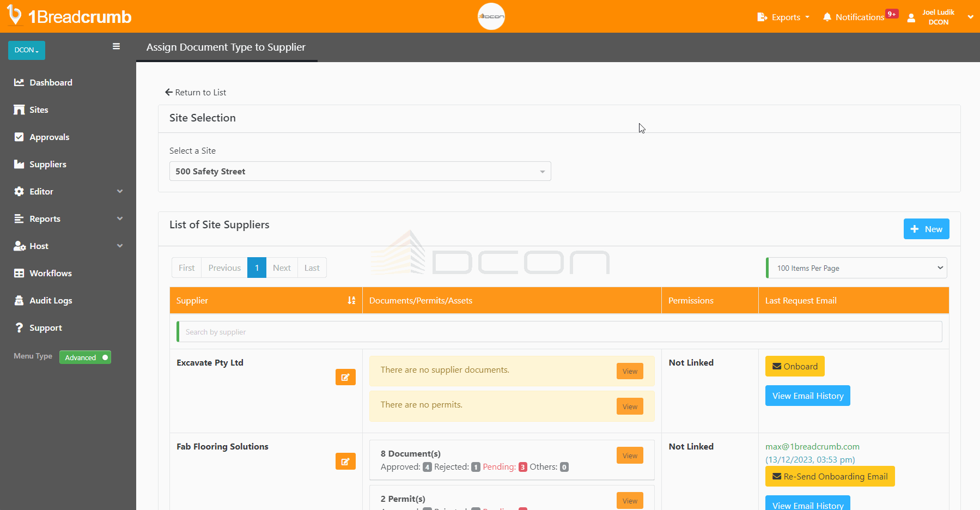Check the Notifications bell
This screenshot has height=510, width=980.
[827, 17]
